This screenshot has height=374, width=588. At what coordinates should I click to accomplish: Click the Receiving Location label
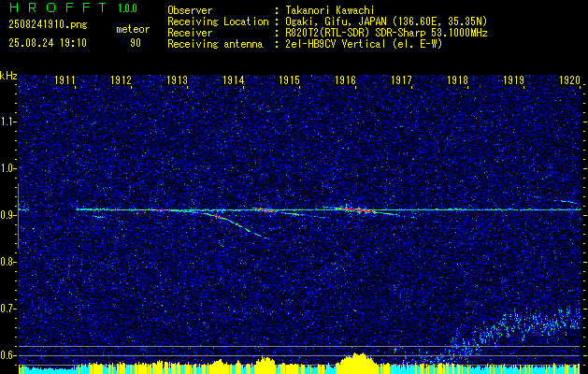(218, 22)
